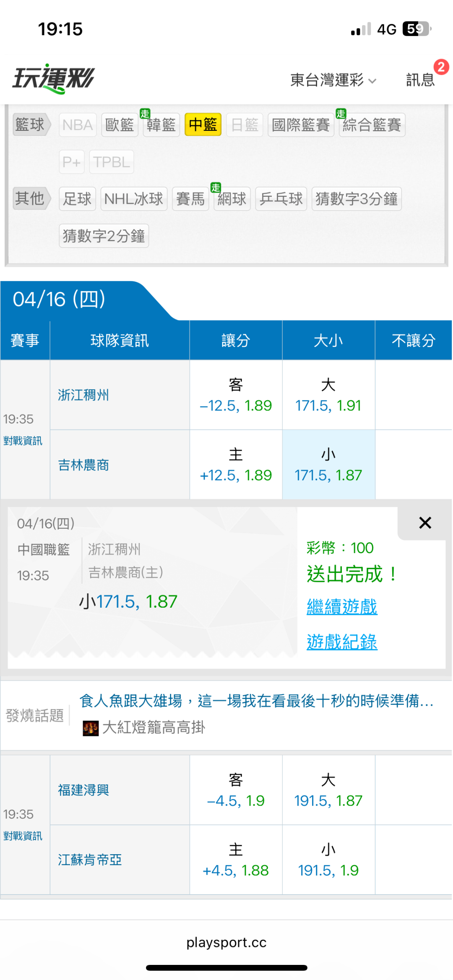
Task: Select the 足球 sport category
Action: 77,199
